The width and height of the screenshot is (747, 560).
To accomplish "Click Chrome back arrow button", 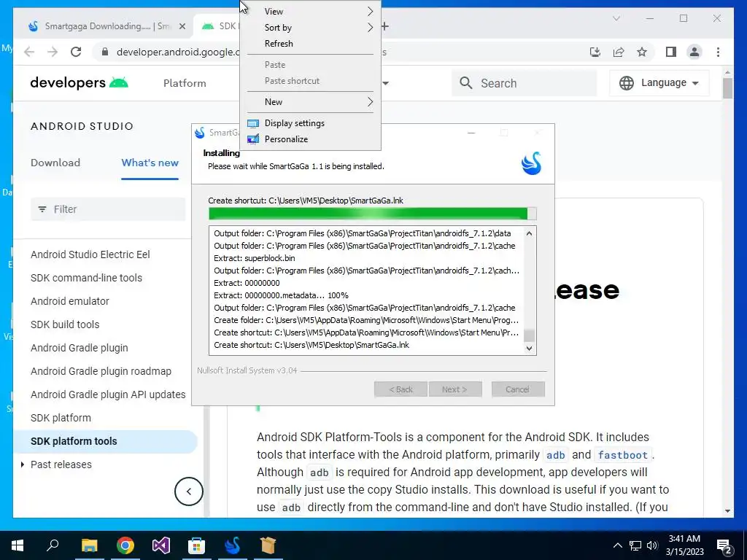I will tap(29, 52).
